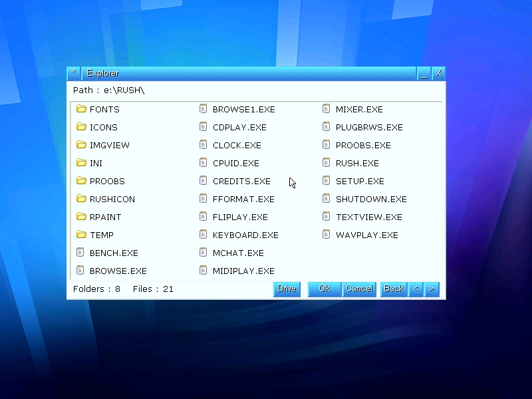Confirm selection with the Ok button
The width and height of the screenshot is (532, 399).
point(325,289)
